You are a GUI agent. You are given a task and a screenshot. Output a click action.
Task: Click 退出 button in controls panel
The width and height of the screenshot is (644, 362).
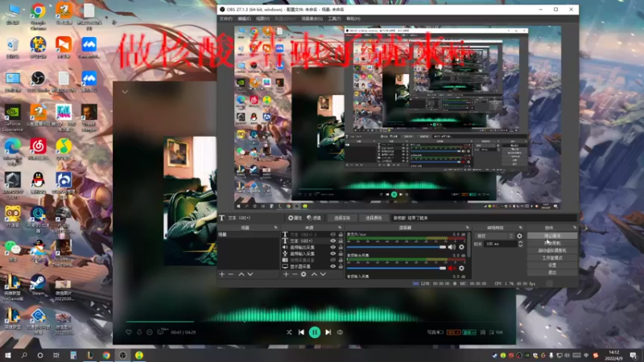[552, 273]
